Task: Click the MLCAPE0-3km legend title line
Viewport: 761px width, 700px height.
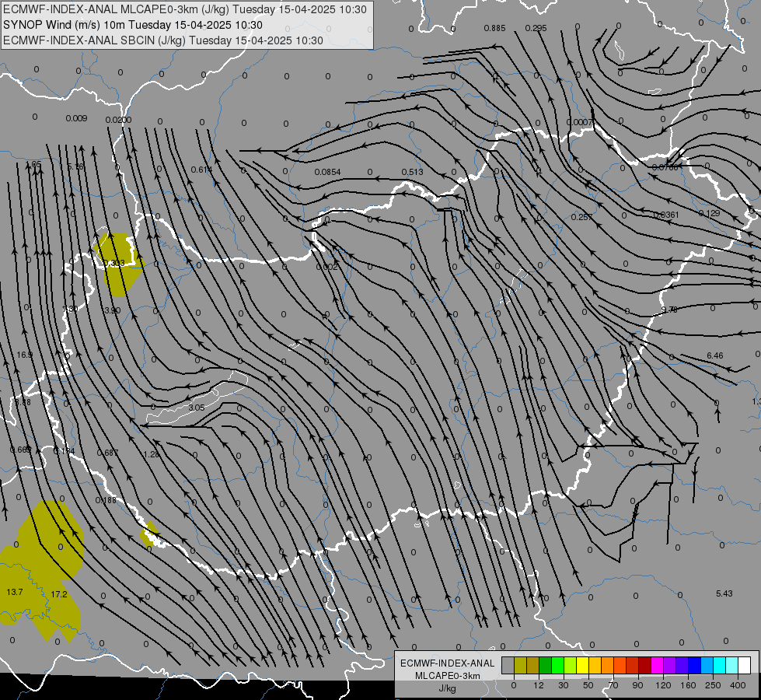Action: pyautogui.click(x=185, y=9)
